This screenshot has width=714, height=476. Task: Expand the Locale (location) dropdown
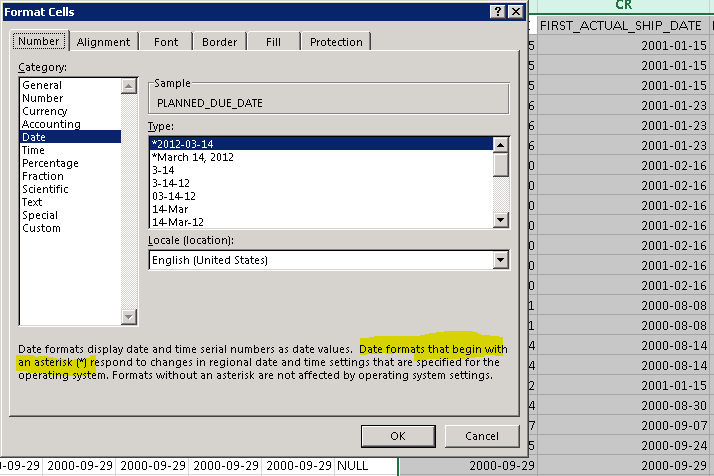click(x=501, y=260)
